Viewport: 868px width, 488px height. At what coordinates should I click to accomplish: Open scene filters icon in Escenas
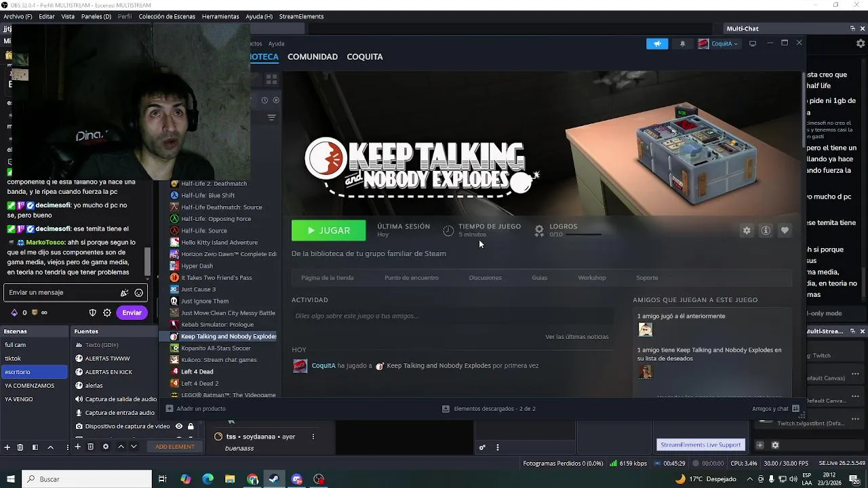(x=35, y=447)
